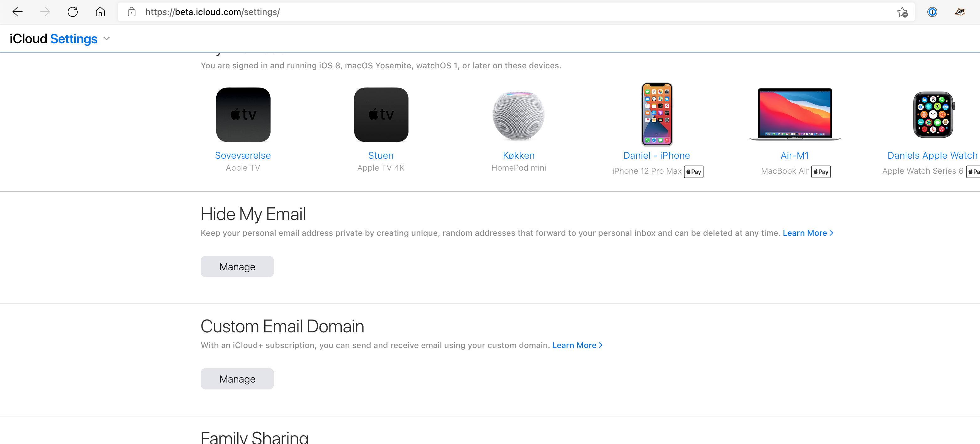Open Learn More for Custom Email Domain
This screenshot has height=444, width=980.
point(577,345)
